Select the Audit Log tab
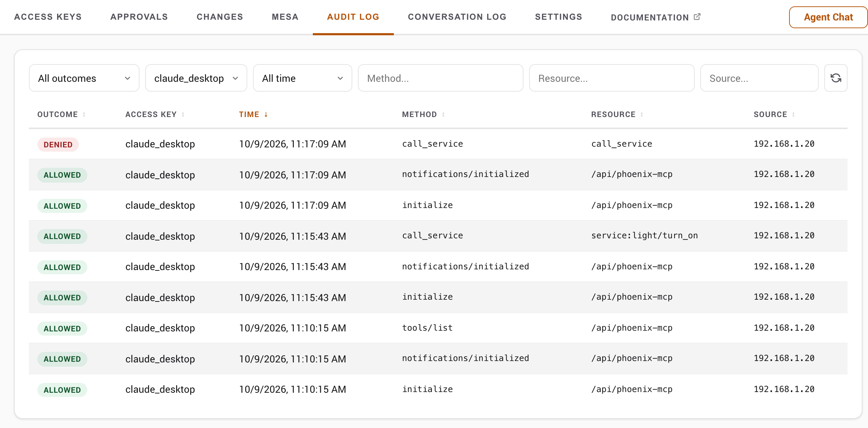The image size is (868, 428). (x=353, y=17)
